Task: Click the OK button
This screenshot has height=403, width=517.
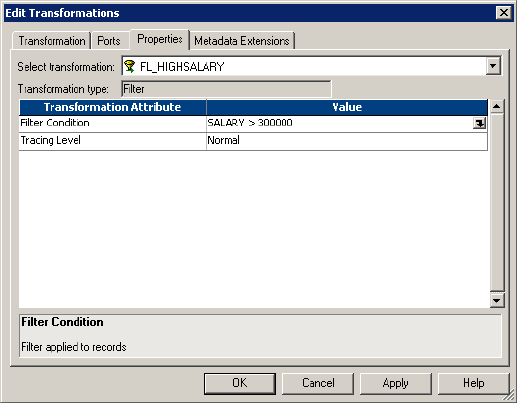Action: click(240, 383)
